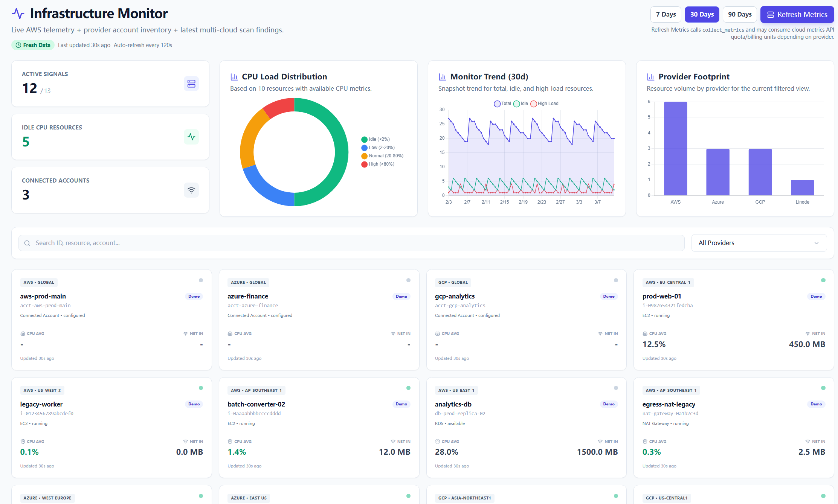Click the Refresh Metrics button
The image size is (838, 504).
point(797,15)
